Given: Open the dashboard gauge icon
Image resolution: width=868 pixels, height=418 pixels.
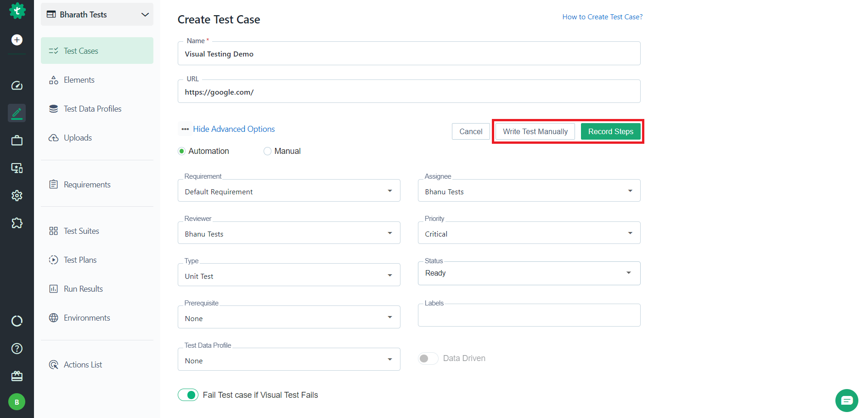Looking at the screenshot, I should [17, 85].
